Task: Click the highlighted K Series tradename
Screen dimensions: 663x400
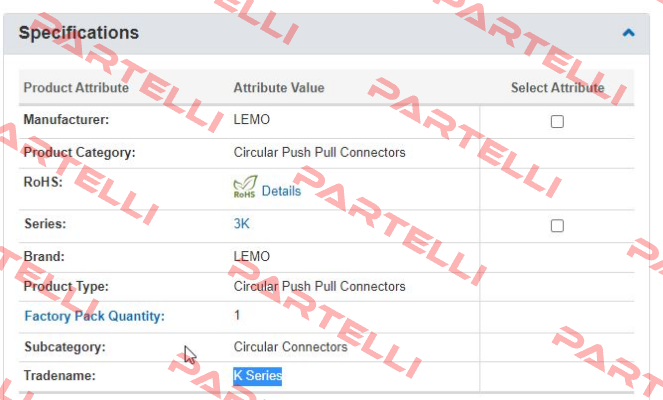Action: pos(258,375)
